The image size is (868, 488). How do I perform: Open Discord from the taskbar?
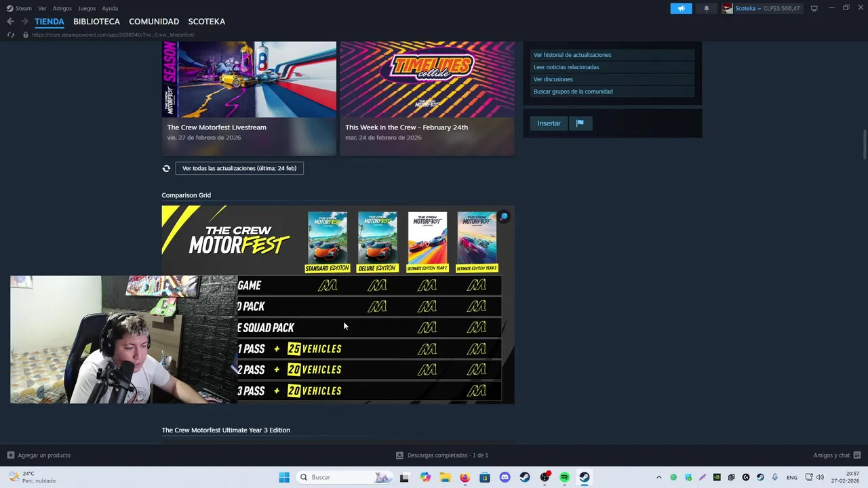[505, 477]
